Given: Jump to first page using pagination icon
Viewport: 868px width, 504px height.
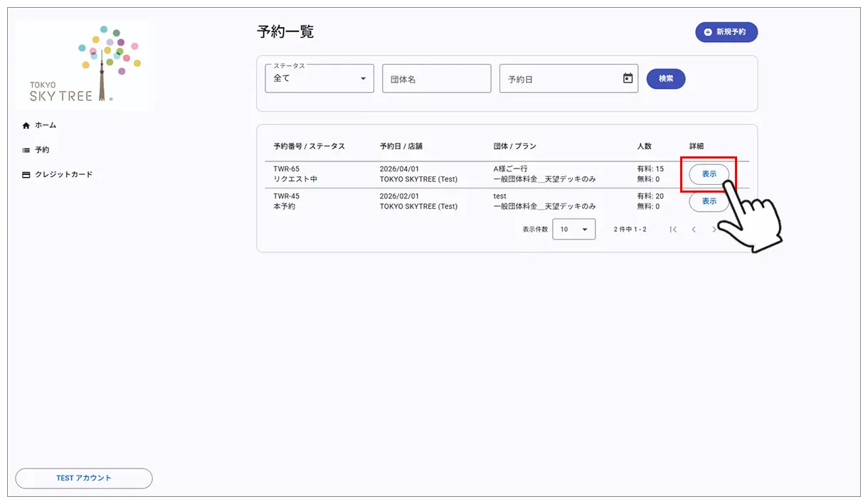Looking at the screenshot, I should [673, 229].
